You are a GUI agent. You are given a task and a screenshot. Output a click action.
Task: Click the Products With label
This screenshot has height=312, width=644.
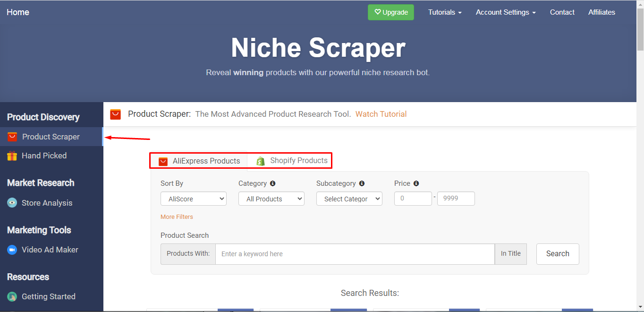pos(188,254)
